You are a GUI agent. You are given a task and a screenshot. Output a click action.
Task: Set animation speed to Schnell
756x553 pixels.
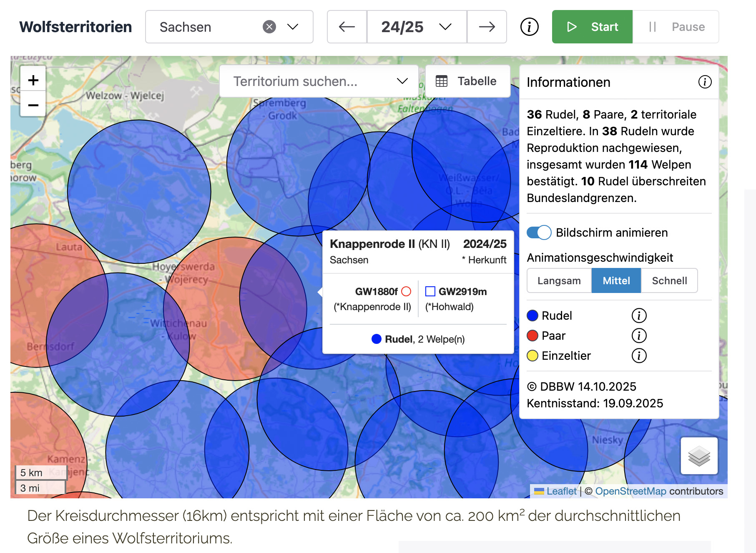click(x=669, y=281)
